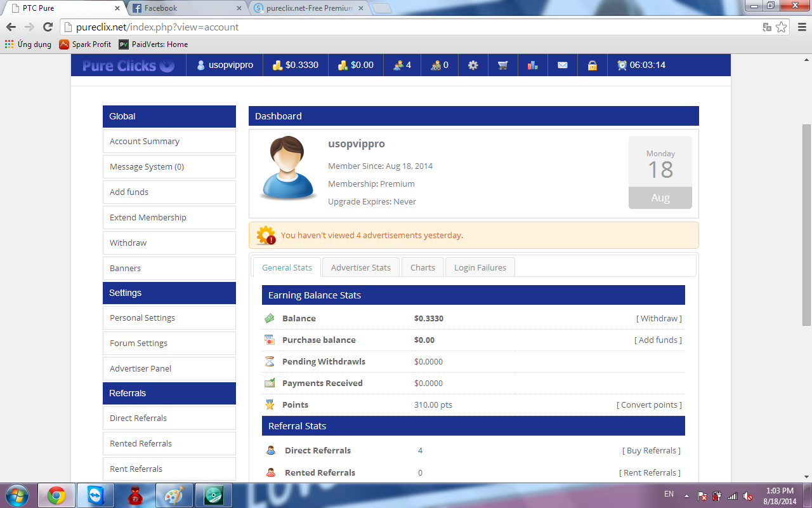Image resolution: width=812 pixels, height=508 pixels.
Task: Open Paint from the Windows taskbar
Action: pyautogui.click(x=174, y=495)
